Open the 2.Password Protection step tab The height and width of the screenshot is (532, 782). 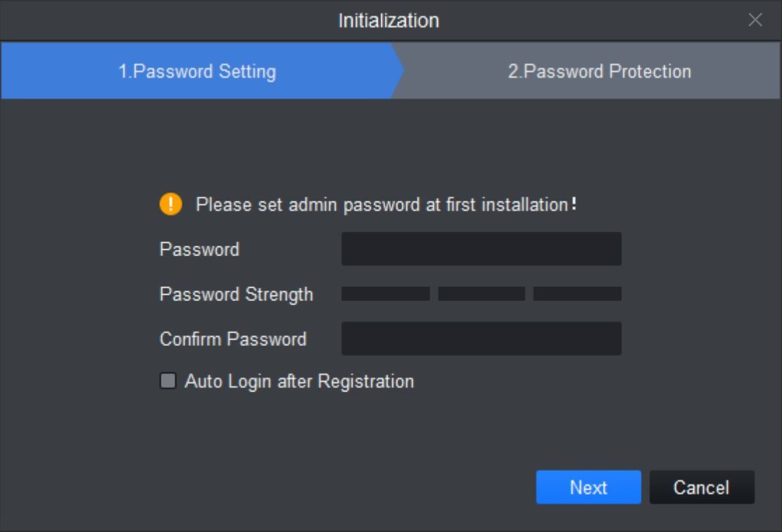(x=599, y=71)
